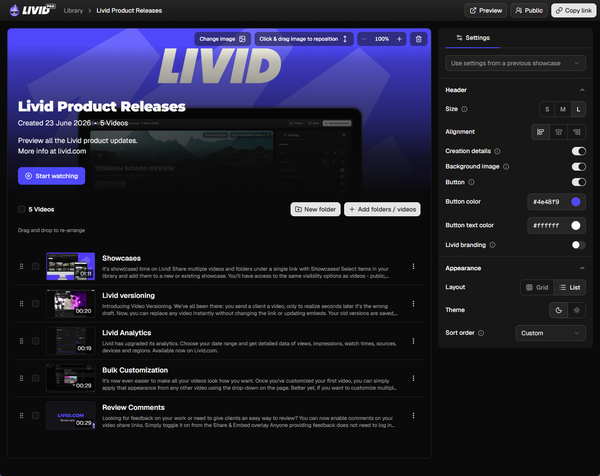Toggle header Button switch
600x476 pixels.
(x=579, y=182)
